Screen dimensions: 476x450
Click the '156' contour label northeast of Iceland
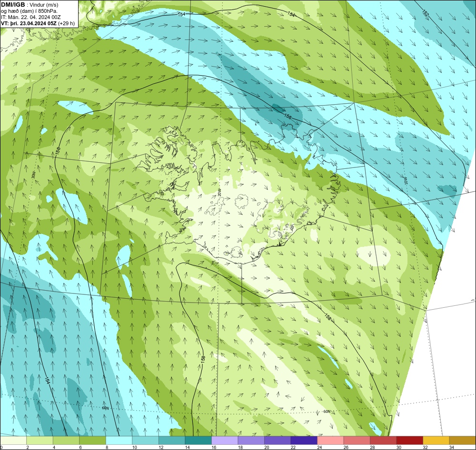(288, 117)
